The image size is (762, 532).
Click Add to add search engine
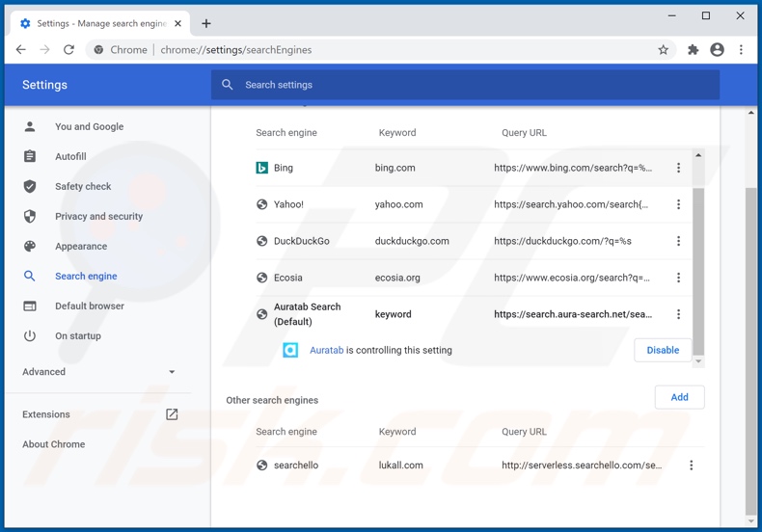(x=679, y=397)
